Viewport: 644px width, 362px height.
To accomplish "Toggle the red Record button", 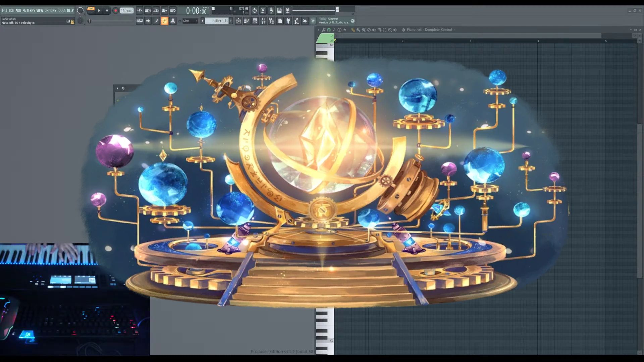I will 115,10.
